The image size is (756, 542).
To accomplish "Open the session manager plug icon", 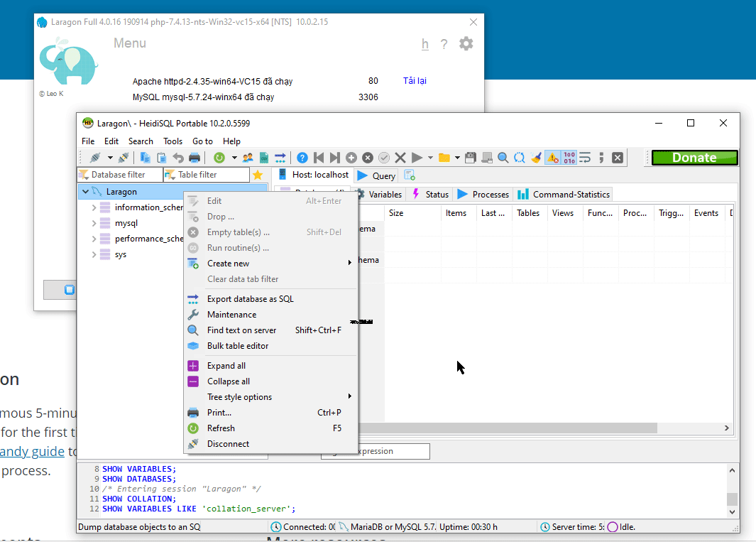I will (x=95, y=157).
